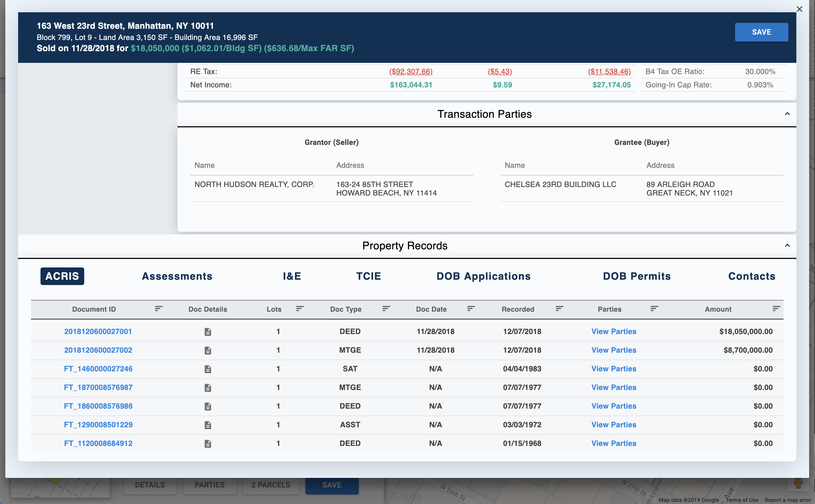
Task: Open doc details icon for FT_1290008501229
Action: point(208,425)
